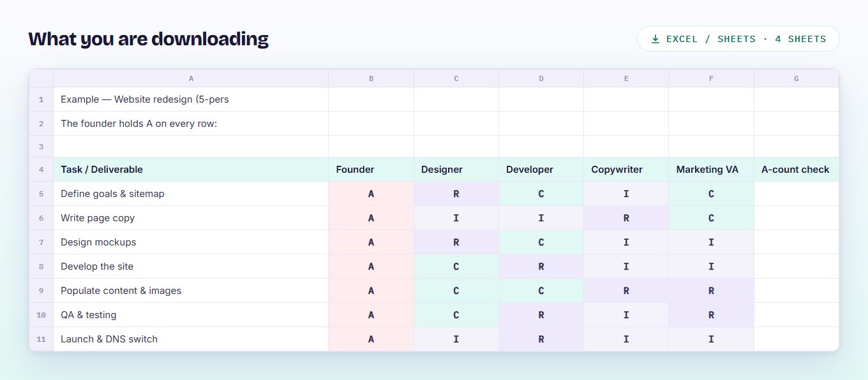Select row number 1
The image size is (868, 380).
(41, 99)
